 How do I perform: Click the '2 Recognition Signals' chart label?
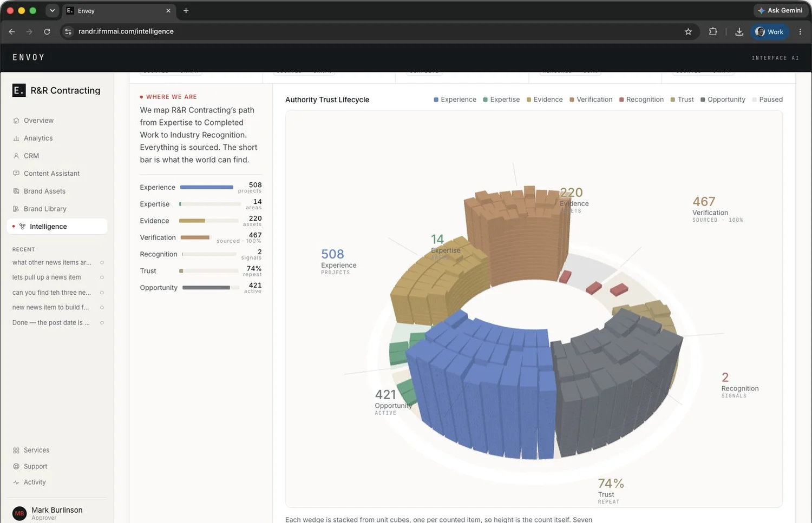click(x=739, y=385)
